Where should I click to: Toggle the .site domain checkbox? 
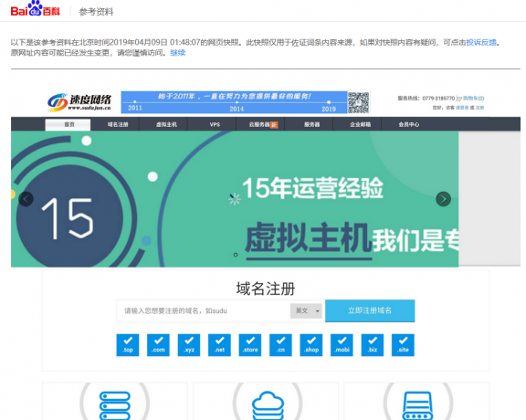[x=403, y=345]
